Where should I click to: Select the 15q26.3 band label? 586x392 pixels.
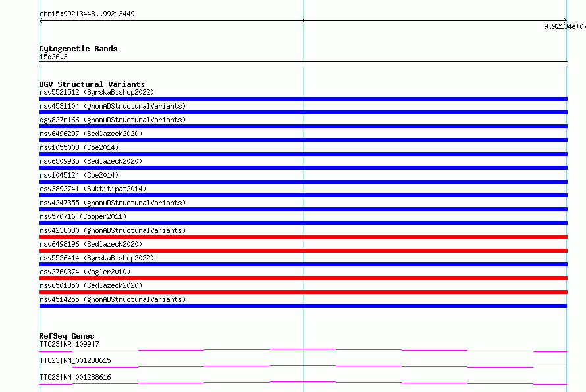tap(53, 57)
